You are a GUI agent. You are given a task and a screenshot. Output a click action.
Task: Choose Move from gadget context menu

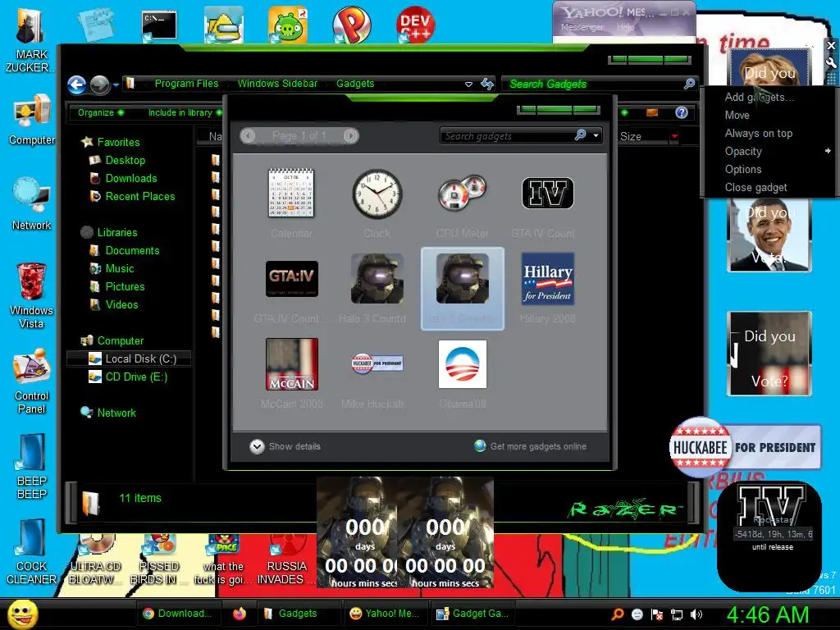coord(737,115)
